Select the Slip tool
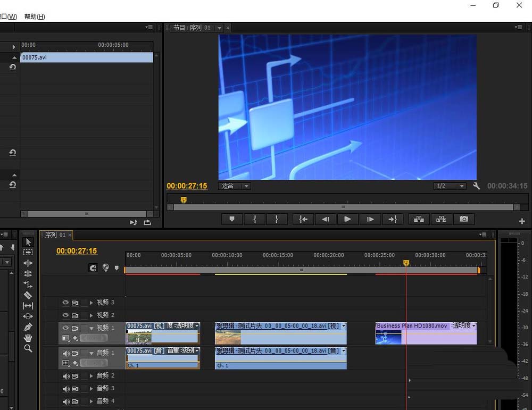 (28, 306)
